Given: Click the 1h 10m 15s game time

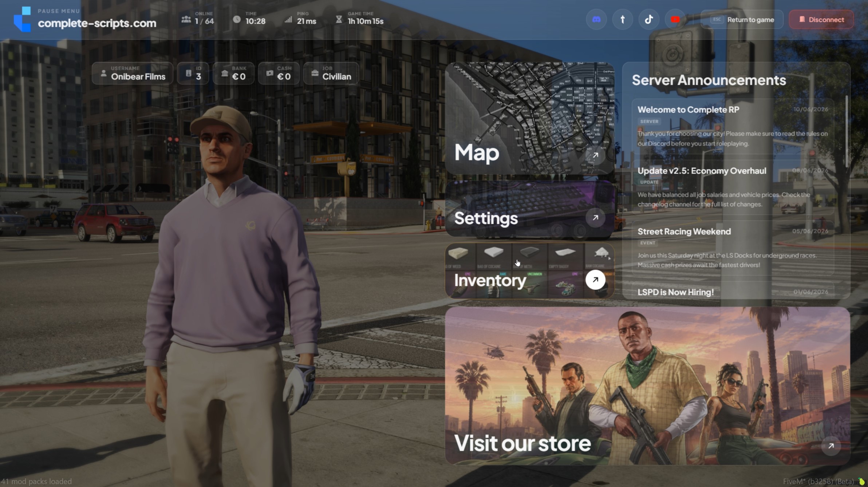Looking at the screenshot, I should [x=366, y=21].
